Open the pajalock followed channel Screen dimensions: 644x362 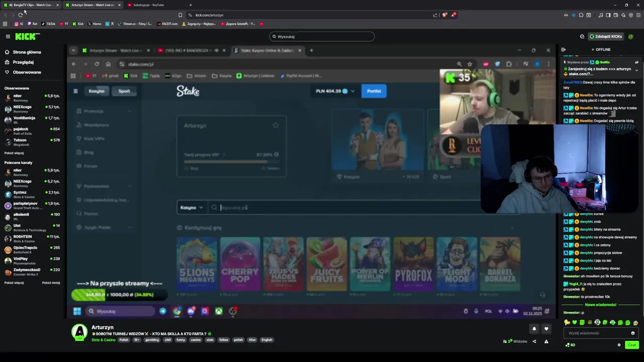point(32,131)
